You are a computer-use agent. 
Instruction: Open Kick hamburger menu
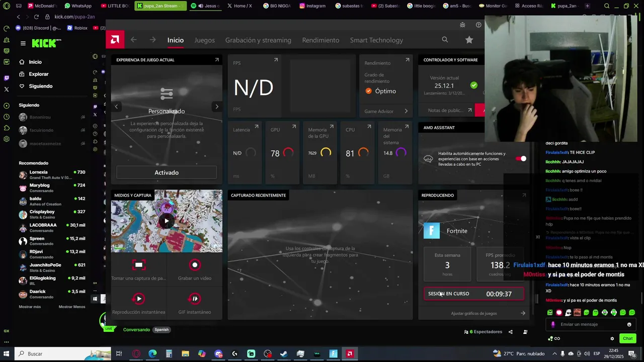pos(23,43)
